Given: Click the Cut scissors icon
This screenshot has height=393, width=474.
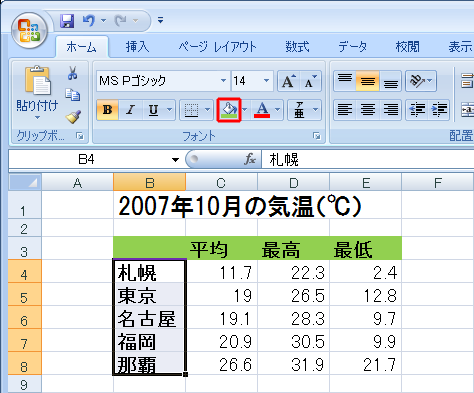Looking at the screenshot, I should [73, 73].
